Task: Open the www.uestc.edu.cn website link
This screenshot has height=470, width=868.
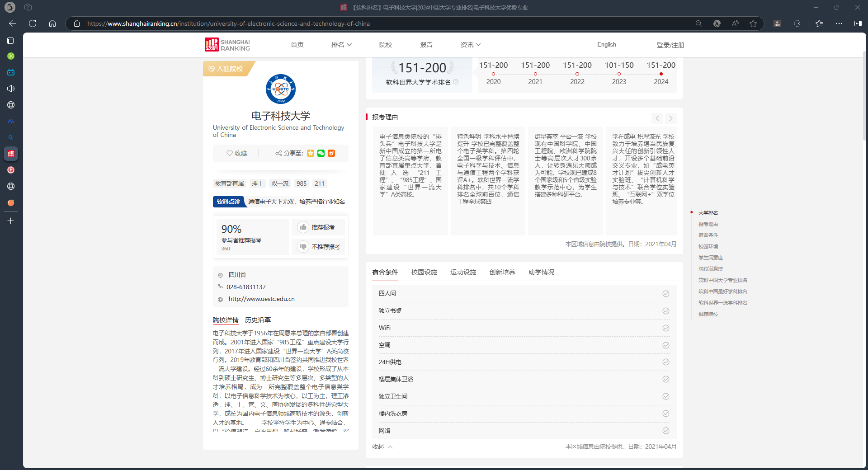Action: tap(261, 299)
